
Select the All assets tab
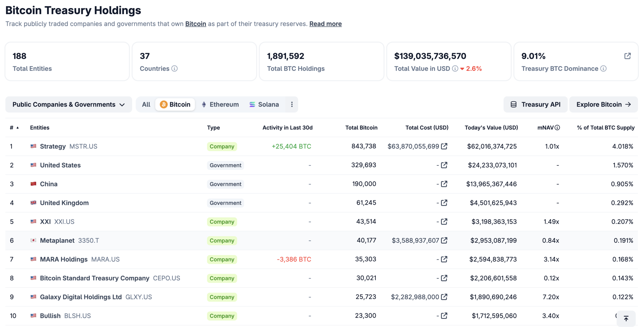[x=146, y=104]
